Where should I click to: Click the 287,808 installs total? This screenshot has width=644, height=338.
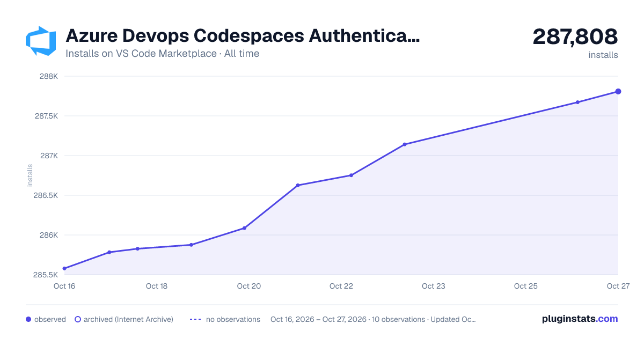575,36
